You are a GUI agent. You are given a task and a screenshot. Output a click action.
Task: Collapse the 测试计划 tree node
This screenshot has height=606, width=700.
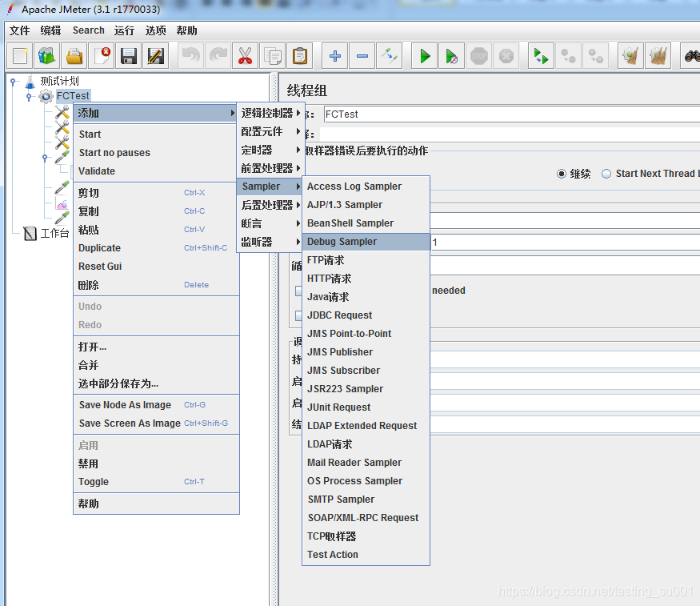pos(13,82)
